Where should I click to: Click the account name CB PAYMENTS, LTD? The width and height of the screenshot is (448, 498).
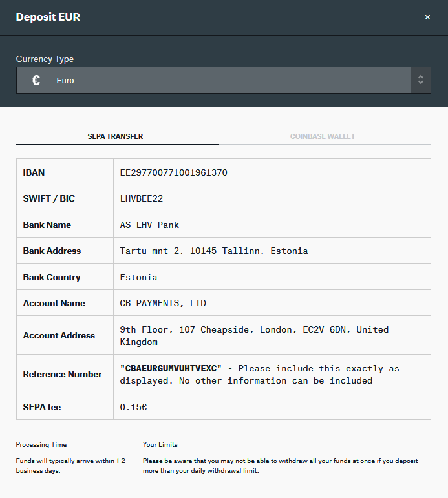[163, 303]
